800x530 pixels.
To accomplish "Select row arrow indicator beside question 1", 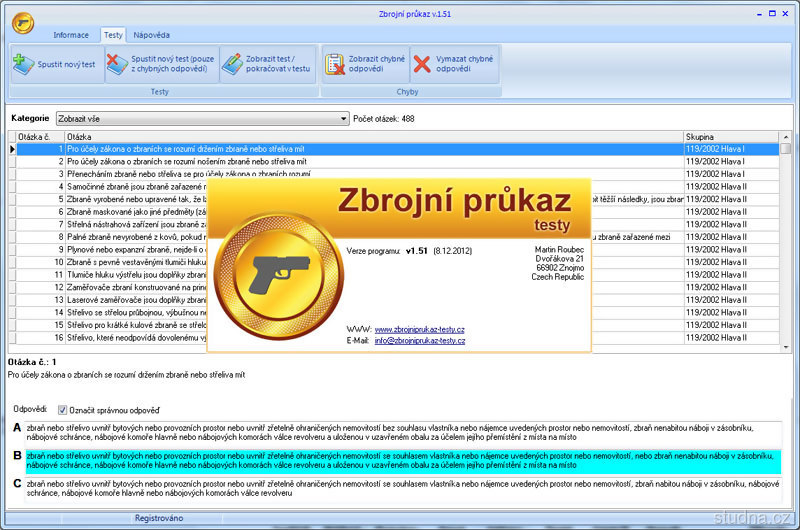I will point(12,149).
